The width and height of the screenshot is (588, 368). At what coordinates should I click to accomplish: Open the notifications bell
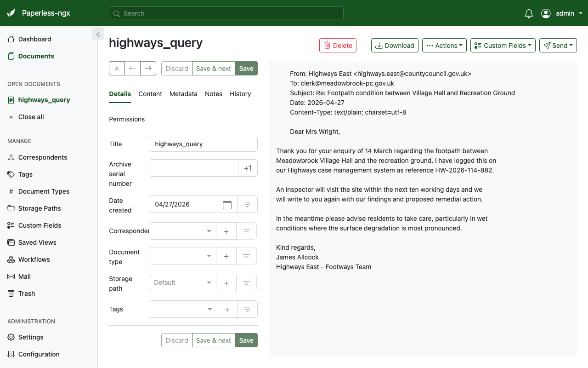[529, 13]
